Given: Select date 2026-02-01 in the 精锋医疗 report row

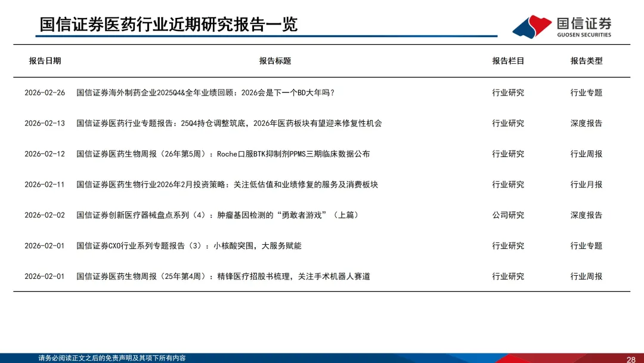Looking at the screenshot, I should click(45, 276).
